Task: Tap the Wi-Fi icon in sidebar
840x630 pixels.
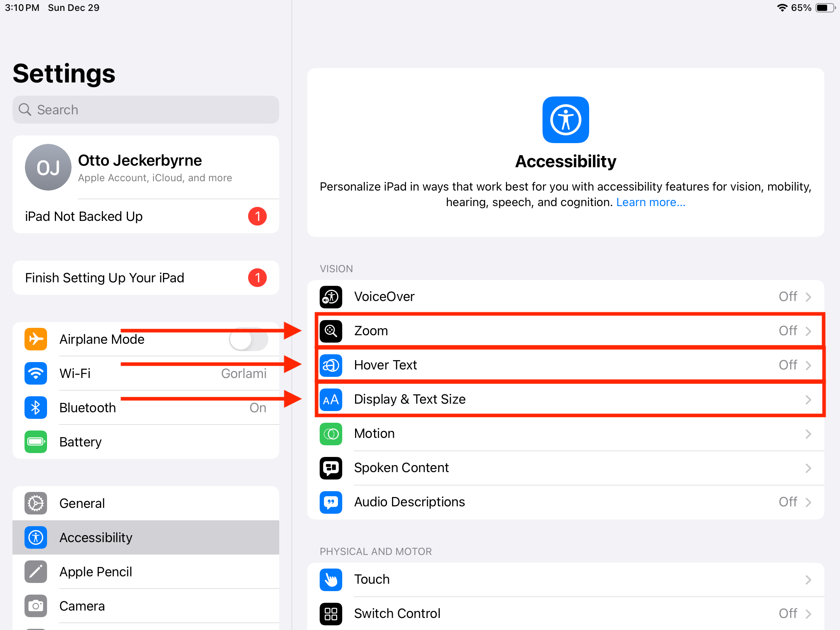Action: coord(36,373)
